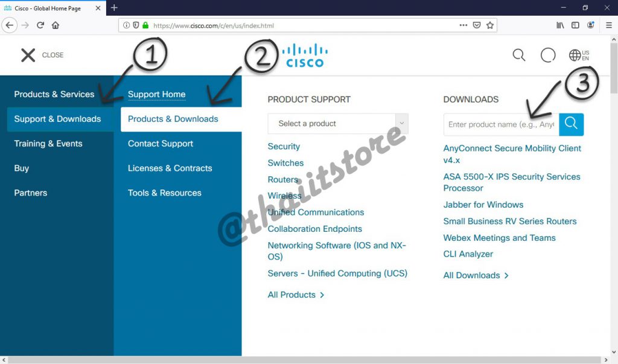Image resolution: width=618 pixels, height=364 pixels.
Task: Click the Routers product link
Action: click(283, 179)
